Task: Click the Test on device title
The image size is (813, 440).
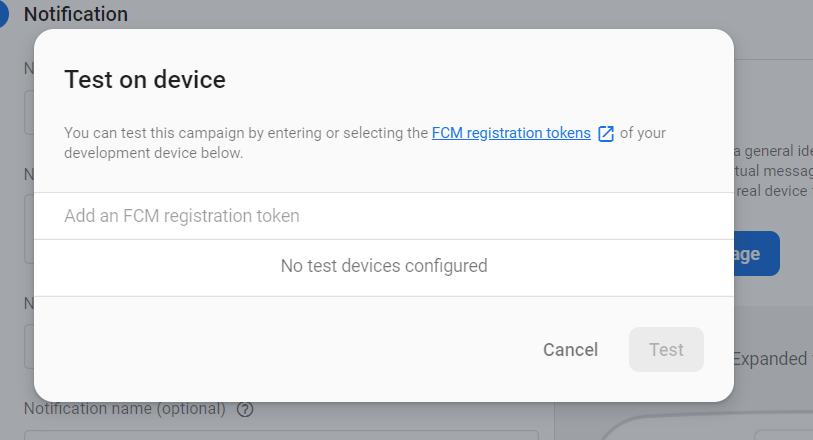Action: [145, 80]
